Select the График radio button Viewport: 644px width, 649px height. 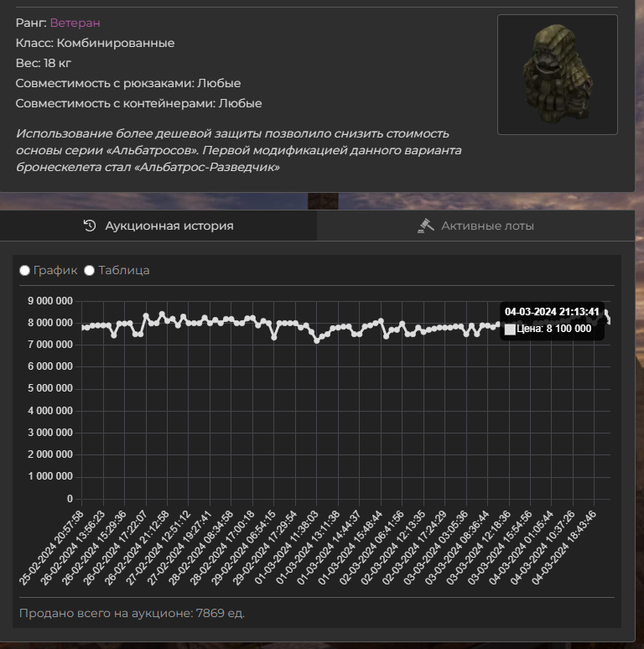pos(25,270)
